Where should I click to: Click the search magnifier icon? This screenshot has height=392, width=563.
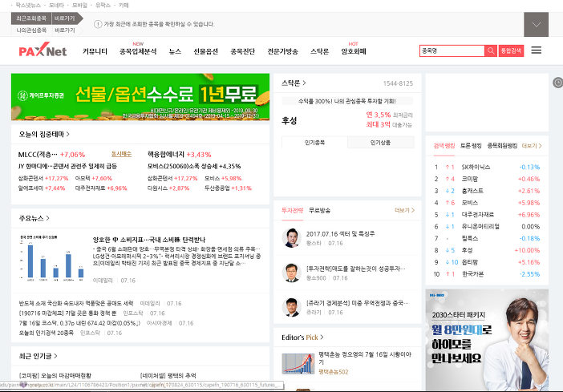491,51
